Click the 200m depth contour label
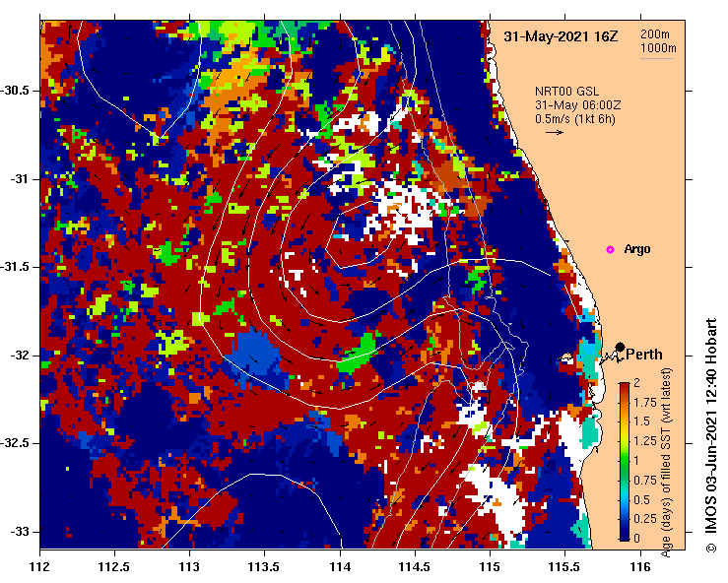Viewport: 728px width, 583px height. coord(655,33)
